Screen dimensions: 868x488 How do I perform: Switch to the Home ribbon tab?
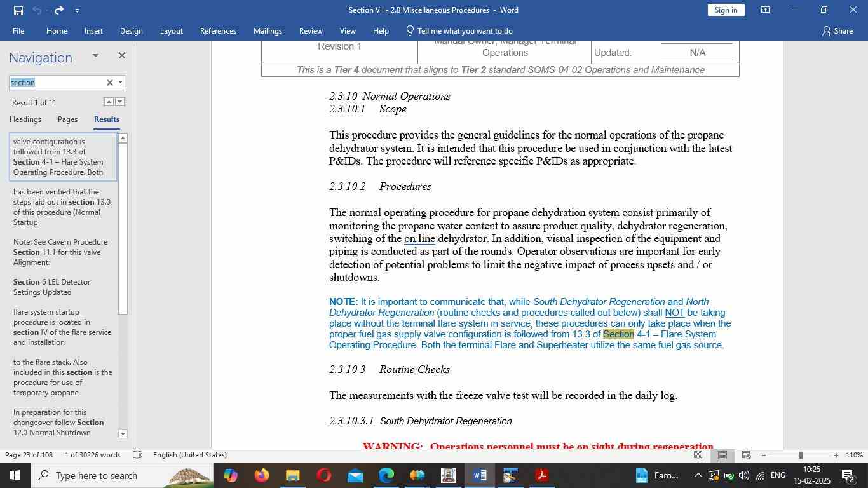point(57,30)
